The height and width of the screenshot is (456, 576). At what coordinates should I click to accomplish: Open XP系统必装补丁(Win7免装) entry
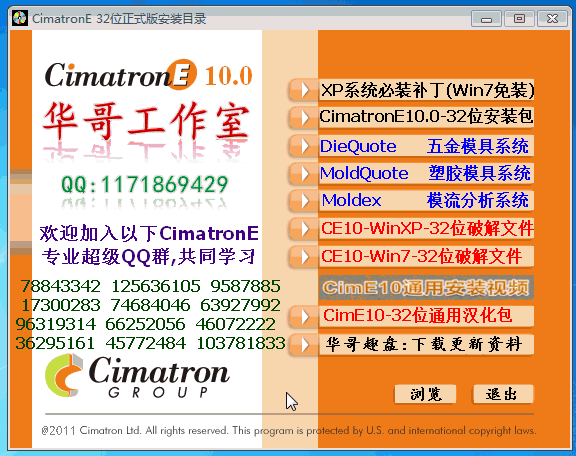coord(426,90)
